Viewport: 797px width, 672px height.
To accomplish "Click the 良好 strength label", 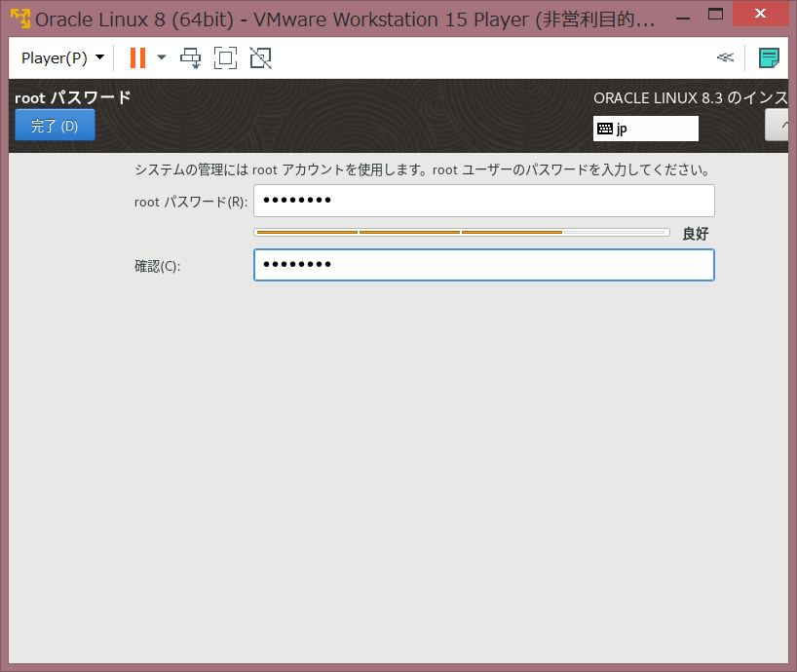I will 695,234.
